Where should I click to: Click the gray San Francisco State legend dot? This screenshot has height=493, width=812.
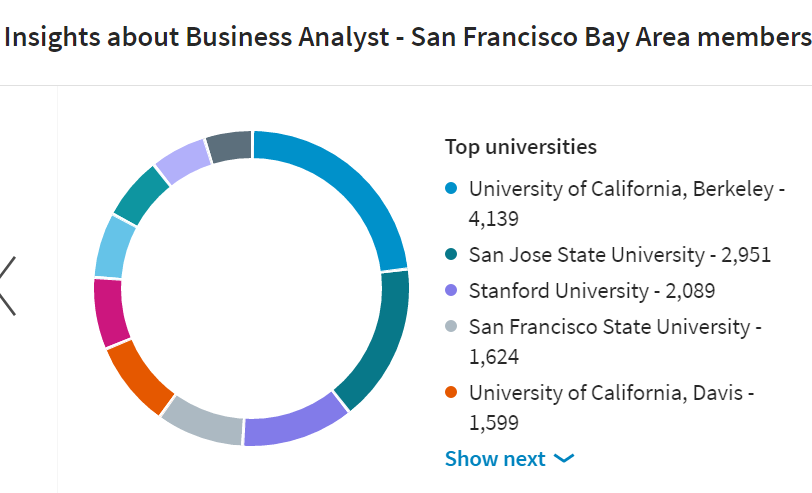(x=451, y=327)
